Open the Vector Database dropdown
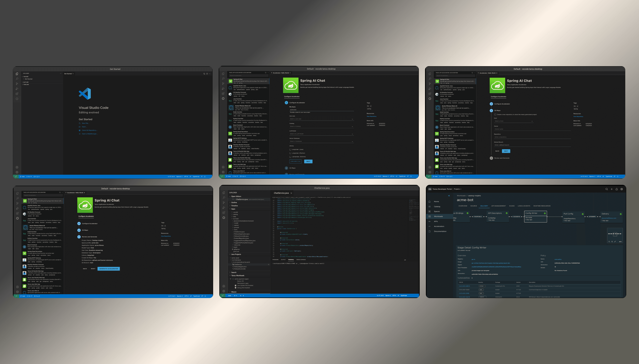The image size is (639, 364). pos(321,141)
